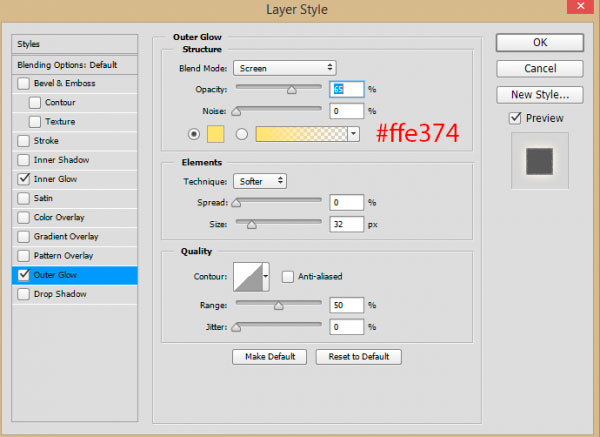This screenshot has height=437, width=600.
Task: Click the Cancel button
Action: (x=540, y=68)
